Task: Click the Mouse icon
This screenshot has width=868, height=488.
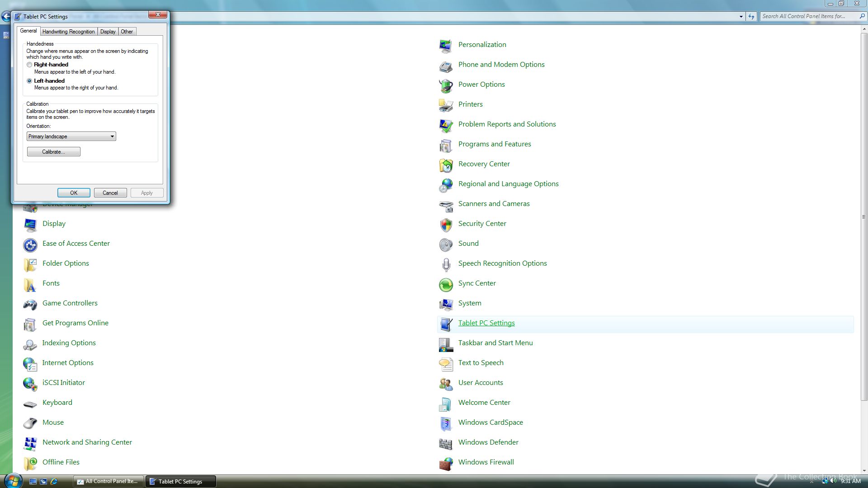Action: tap(30, 423)
